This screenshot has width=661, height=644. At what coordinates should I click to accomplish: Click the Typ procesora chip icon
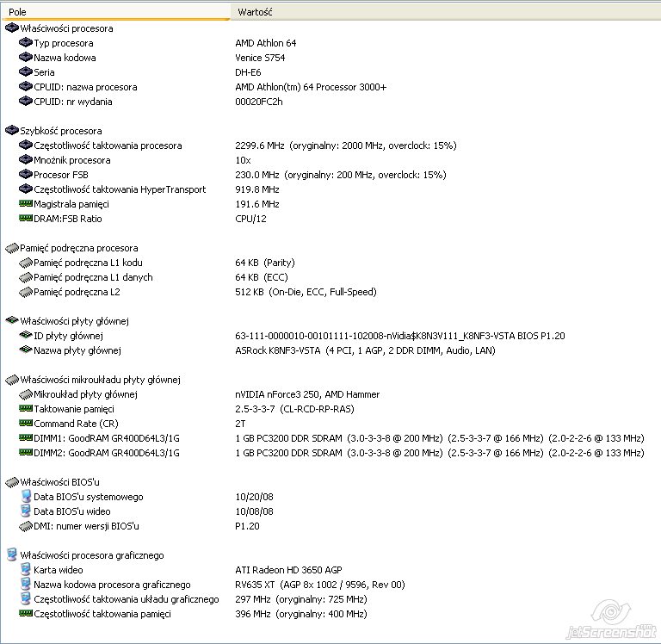[26, 43]
